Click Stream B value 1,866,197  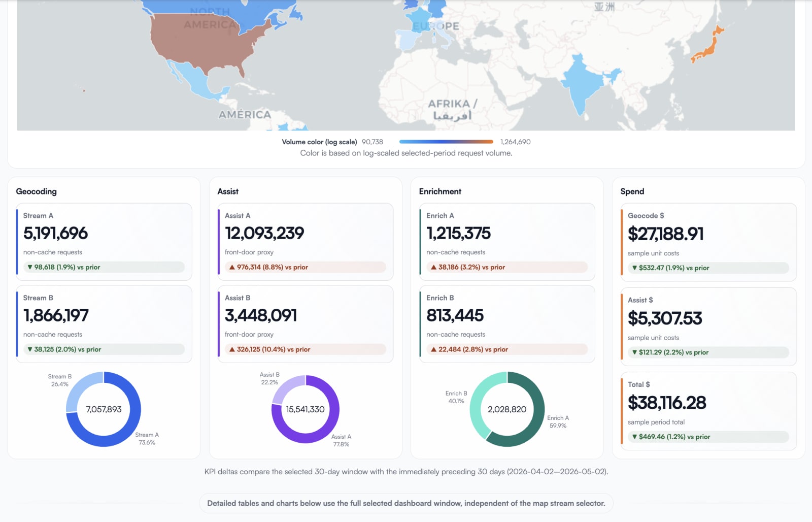(56, 315)
